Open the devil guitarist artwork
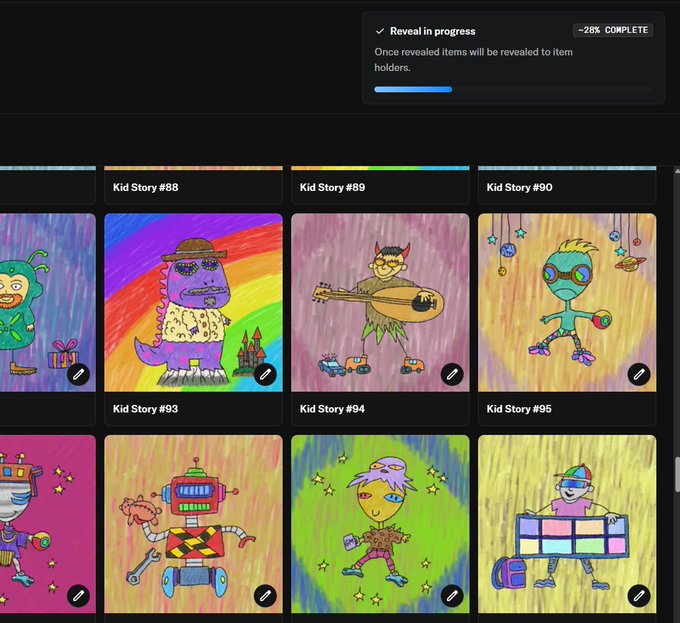 click(x=380, y=303)
